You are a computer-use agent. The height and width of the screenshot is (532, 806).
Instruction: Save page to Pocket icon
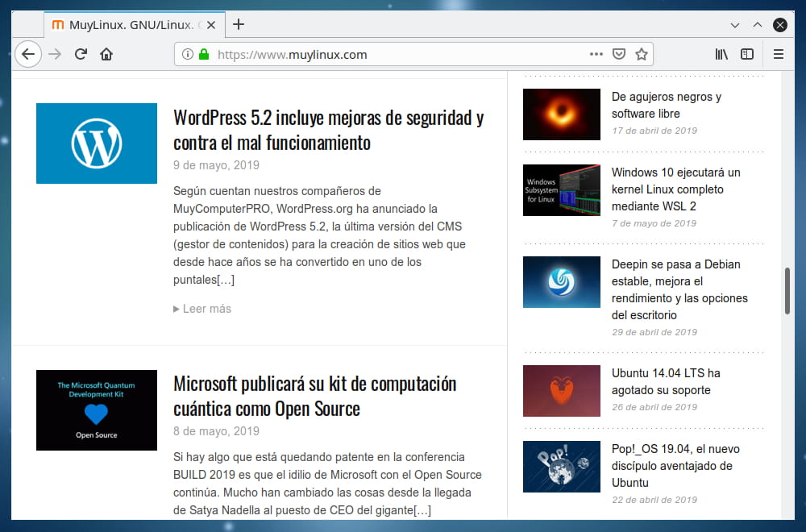619,54
